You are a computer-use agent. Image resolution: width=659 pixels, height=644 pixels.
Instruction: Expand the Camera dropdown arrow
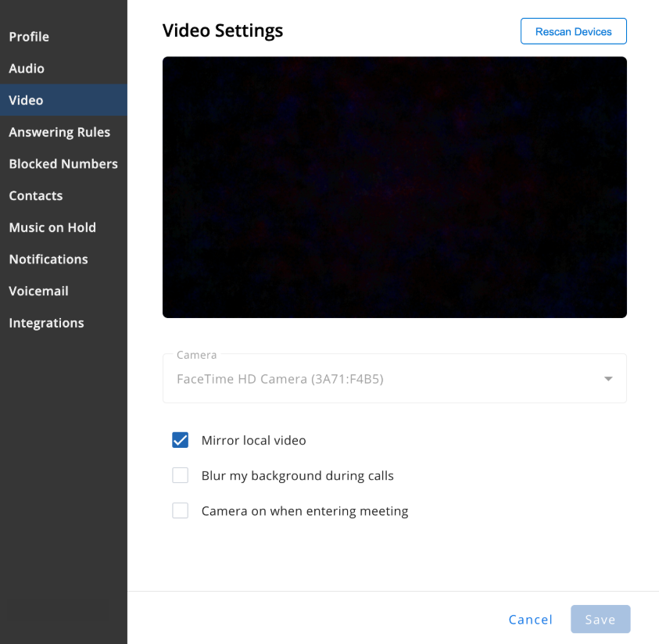point(608,379)
